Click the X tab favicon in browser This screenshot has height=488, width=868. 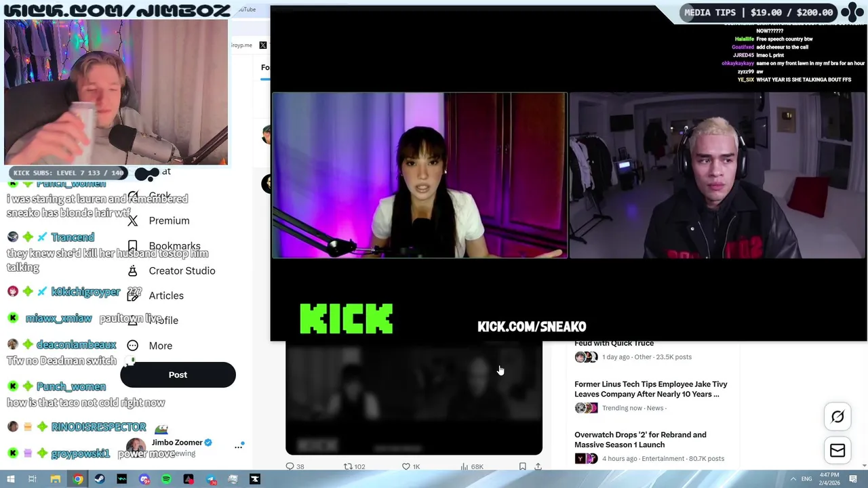tap(263, 45)
